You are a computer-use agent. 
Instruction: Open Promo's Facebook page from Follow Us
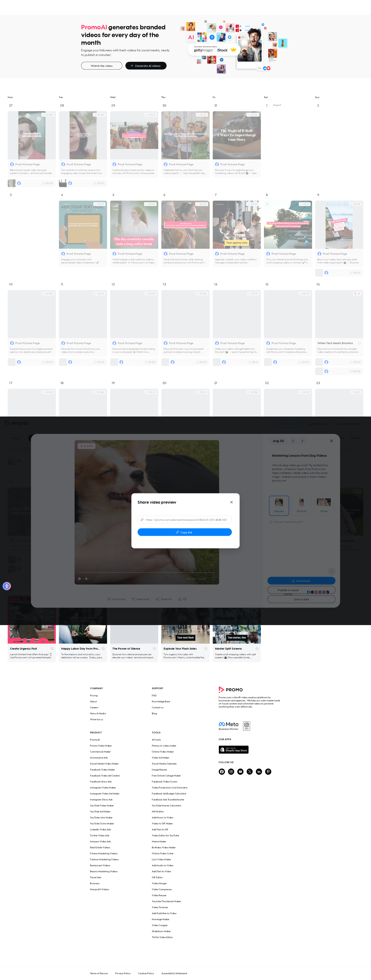point(222,771)
